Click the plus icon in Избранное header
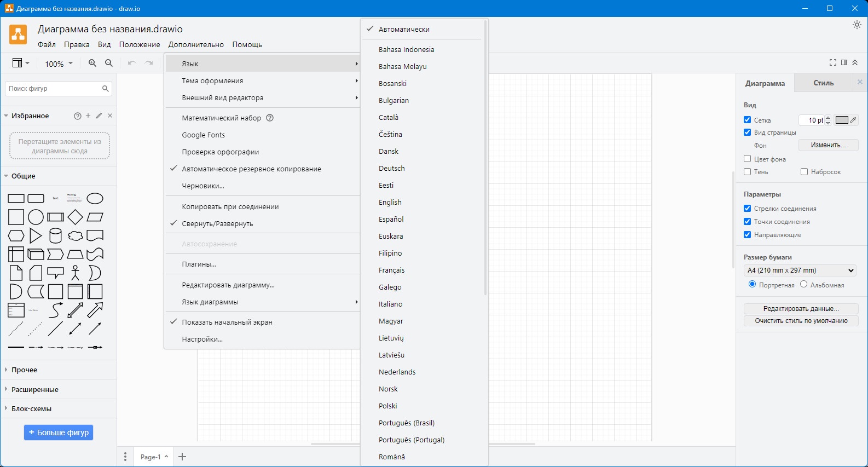Viewport: 868px width, 467px height. click(x=88, y=116)
